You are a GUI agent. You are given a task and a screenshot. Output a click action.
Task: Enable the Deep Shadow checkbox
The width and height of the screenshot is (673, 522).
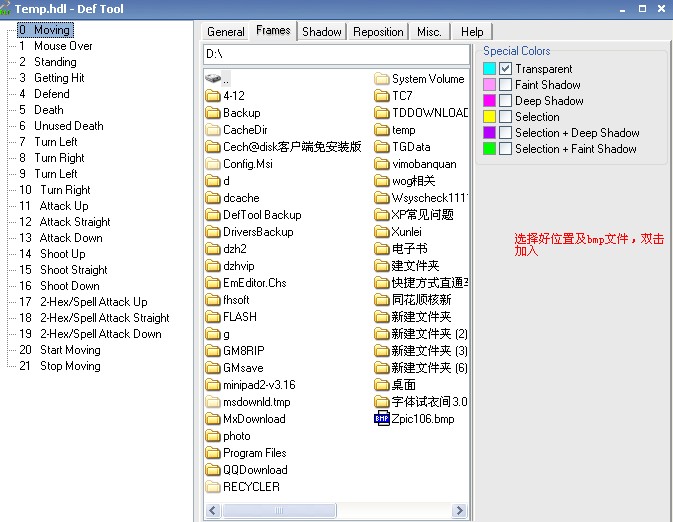click(x=506, y=101)
